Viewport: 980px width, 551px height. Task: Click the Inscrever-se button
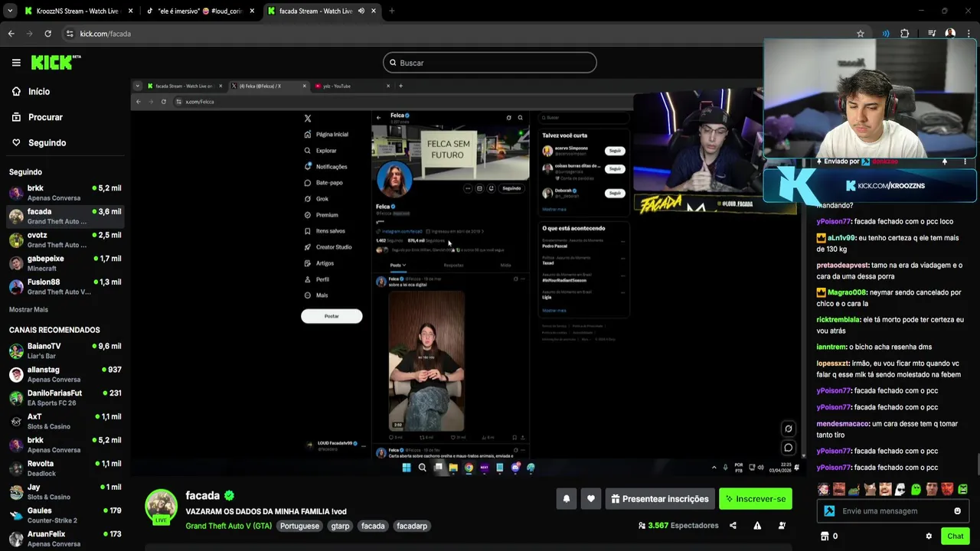[x=755, y=499]
